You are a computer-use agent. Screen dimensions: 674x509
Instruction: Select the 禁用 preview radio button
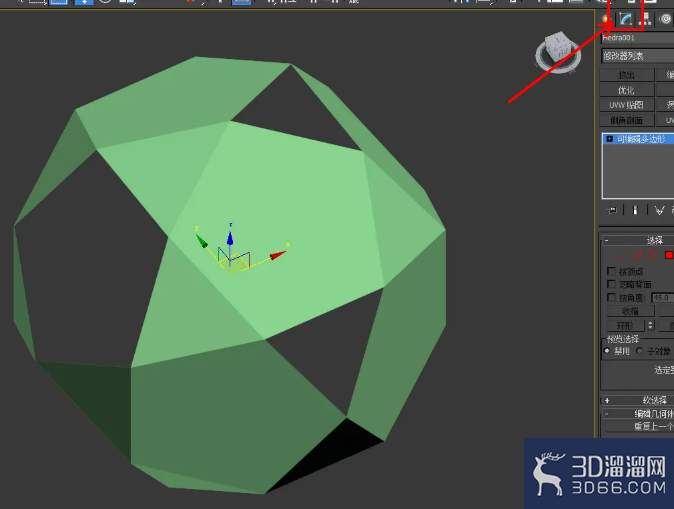pos(607,351)
